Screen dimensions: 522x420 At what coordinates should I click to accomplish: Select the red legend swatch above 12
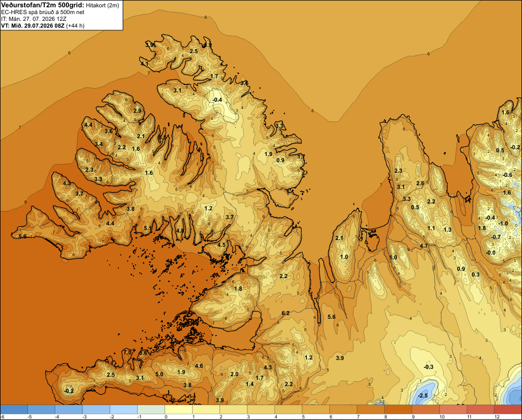coord(508,410)
